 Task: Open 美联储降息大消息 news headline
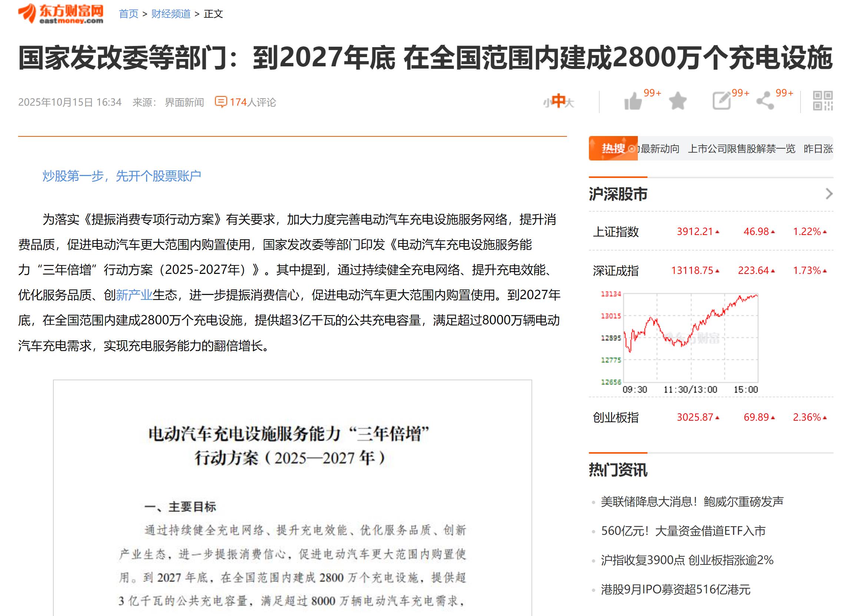tap(692, 502)
